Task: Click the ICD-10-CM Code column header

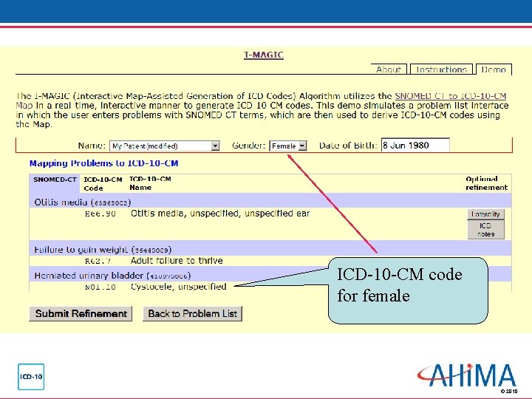Action: coord(103,183)
